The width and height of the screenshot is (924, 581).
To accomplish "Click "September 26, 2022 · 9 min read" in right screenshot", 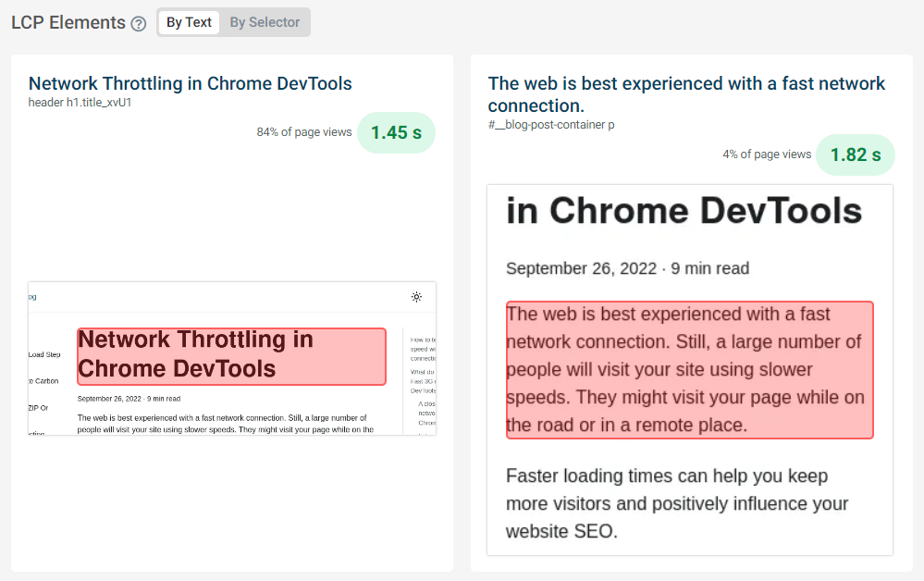I will point(628,268).
